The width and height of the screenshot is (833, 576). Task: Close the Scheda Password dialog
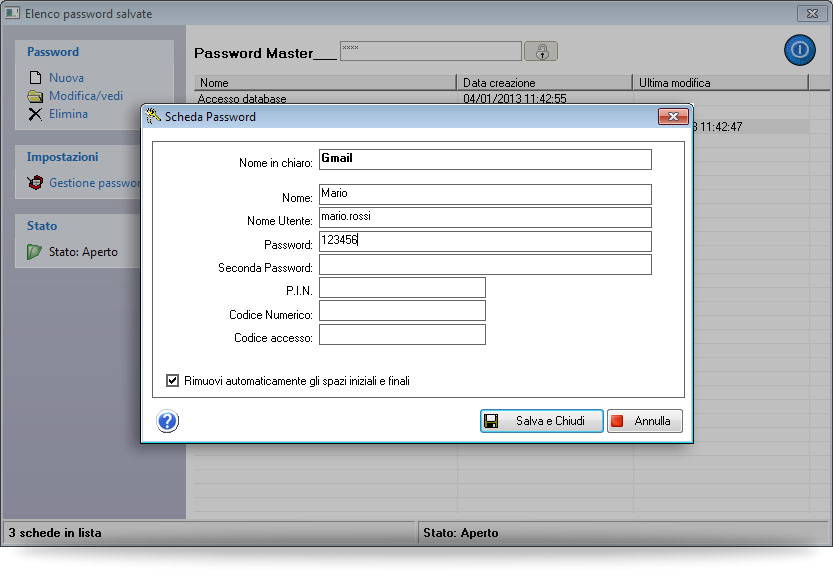click(x=673, y=116)
